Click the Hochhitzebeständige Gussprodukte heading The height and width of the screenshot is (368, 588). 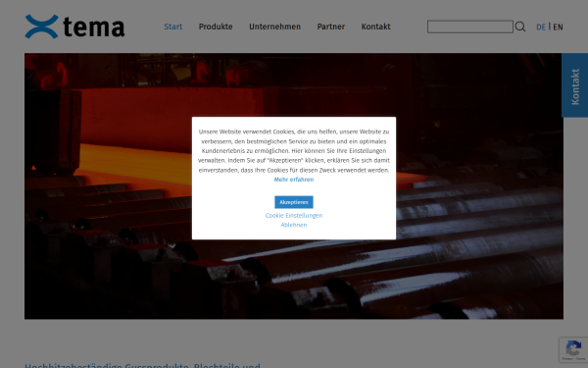pos(142,365)
